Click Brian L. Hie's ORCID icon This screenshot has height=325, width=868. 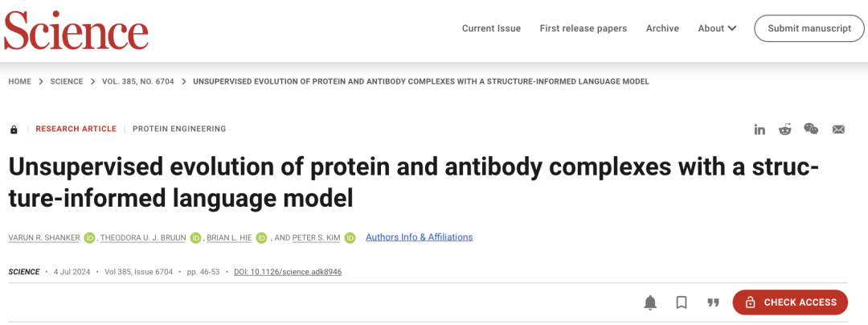[x=261, y=238]
